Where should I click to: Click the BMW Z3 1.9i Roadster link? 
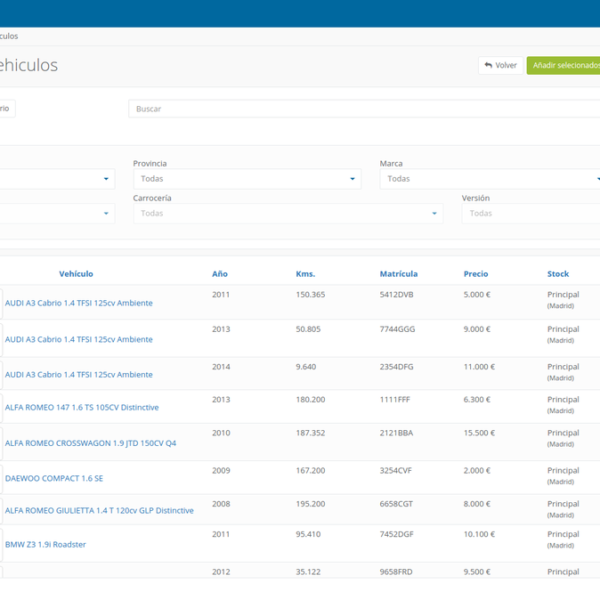coord(46,545)
